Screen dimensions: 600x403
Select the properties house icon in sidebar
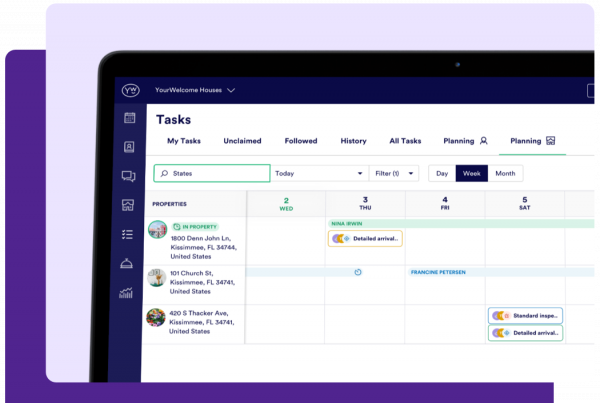click(128, 205)
